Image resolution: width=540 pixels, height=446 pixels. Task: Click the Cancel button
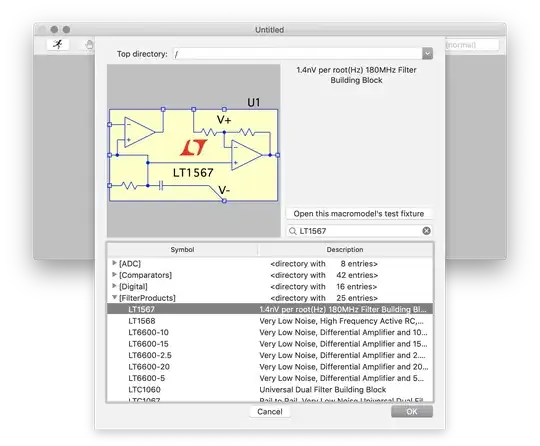pyautogui.click(x=270, y=412)
